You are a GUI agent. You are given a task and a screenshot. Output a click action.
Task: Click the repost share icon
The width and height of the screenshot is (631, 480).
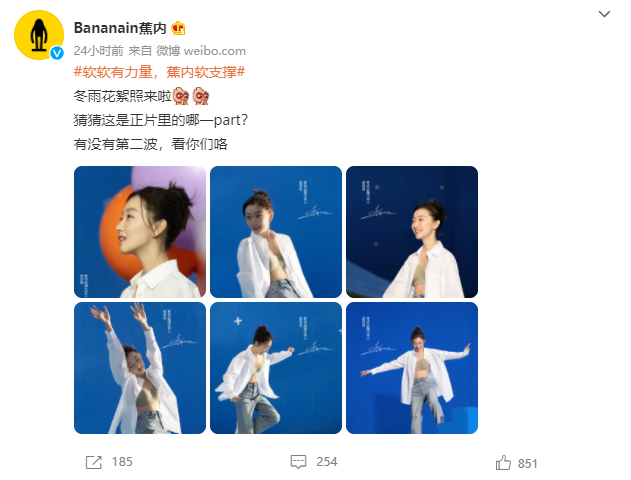[94, 462]
